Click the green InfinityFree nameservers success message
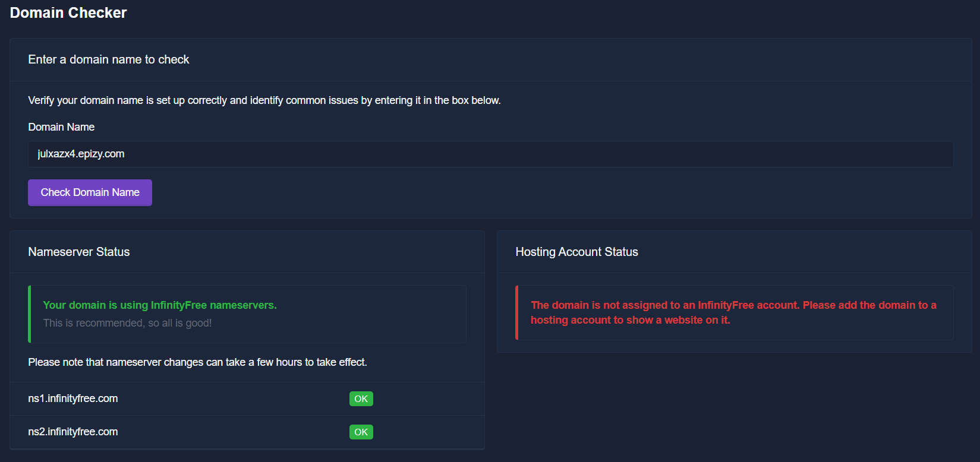 pos(160,305)
